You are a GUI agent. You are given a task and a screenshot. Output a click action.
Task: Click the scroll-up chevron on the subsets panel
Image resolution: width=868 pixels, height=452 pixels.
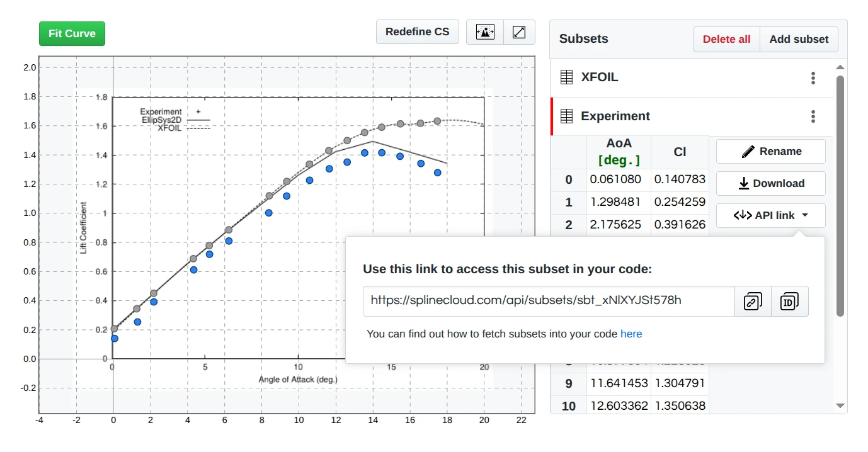(x=840, y=67)
